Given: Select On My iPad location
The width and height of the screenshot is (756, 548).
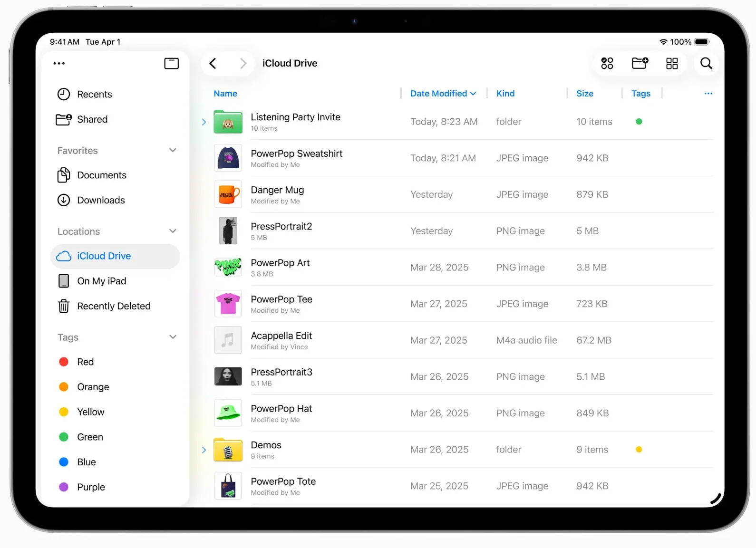Looking at the screenshot, I should click(x=101, y=281).
